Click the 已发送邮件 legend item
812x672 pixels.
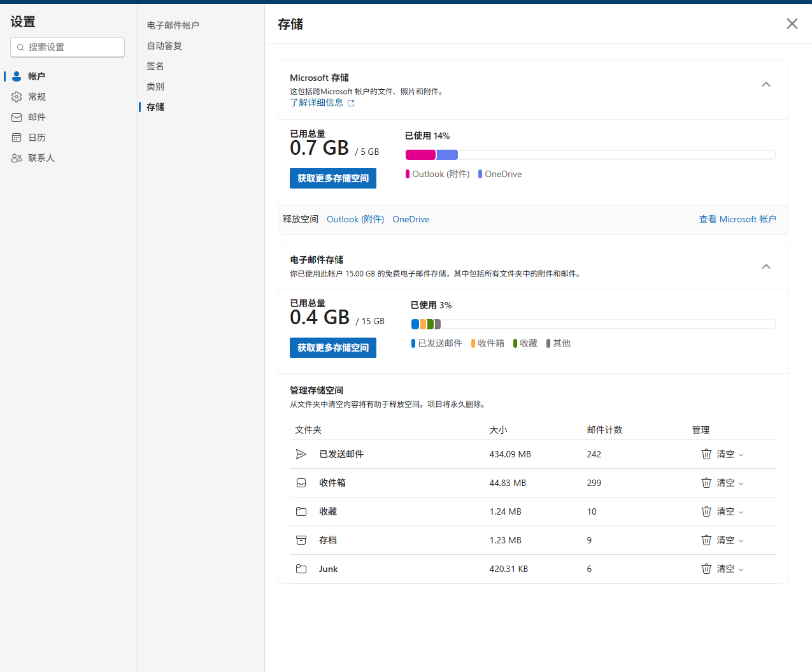(437, 343)
